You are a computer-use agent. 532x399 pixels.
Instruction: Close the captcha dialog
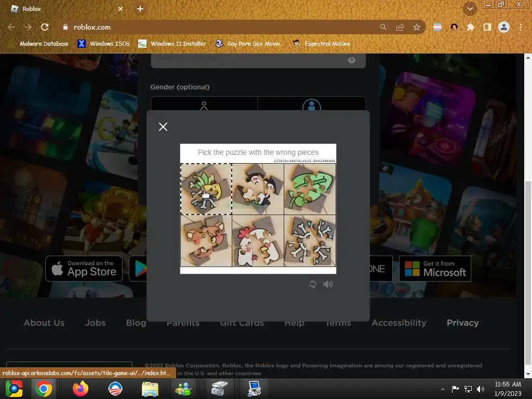[x=163, y=127]
